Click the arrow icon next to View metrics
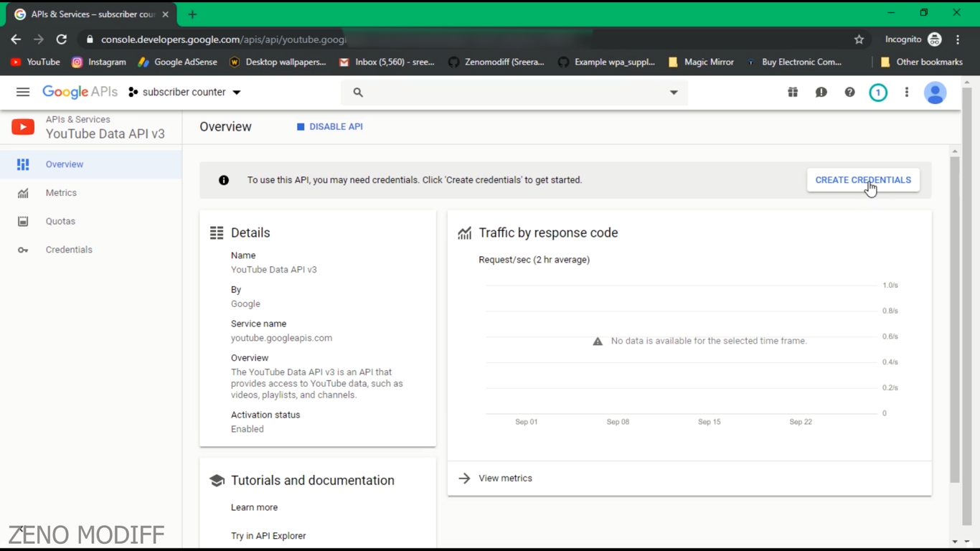This screenshot has width=980, height=551. pos(464,478)
